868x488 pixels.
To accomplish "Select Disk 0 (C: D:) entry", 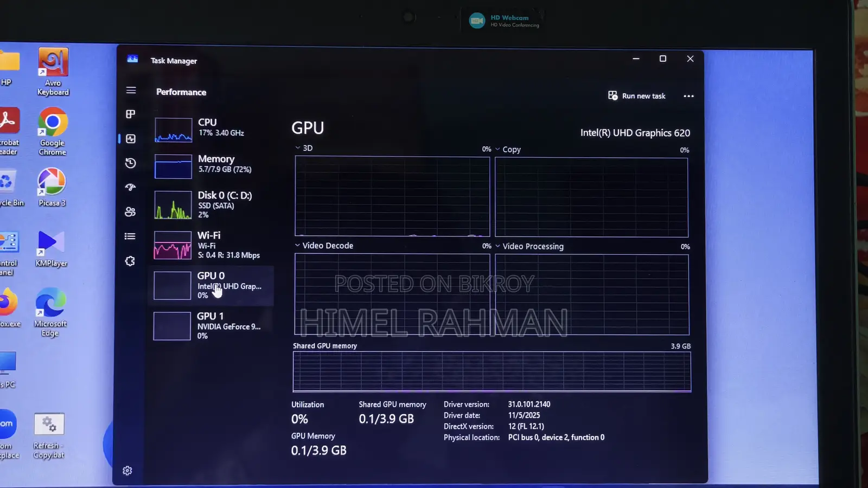I will (x=212, y=204).
